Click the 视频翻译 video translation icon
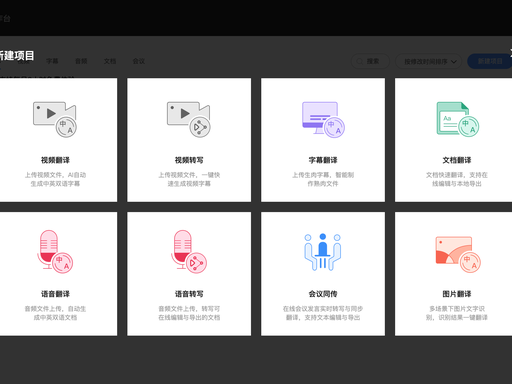The image size is (512, 384). pyautogui.click(x=55, y=119)
